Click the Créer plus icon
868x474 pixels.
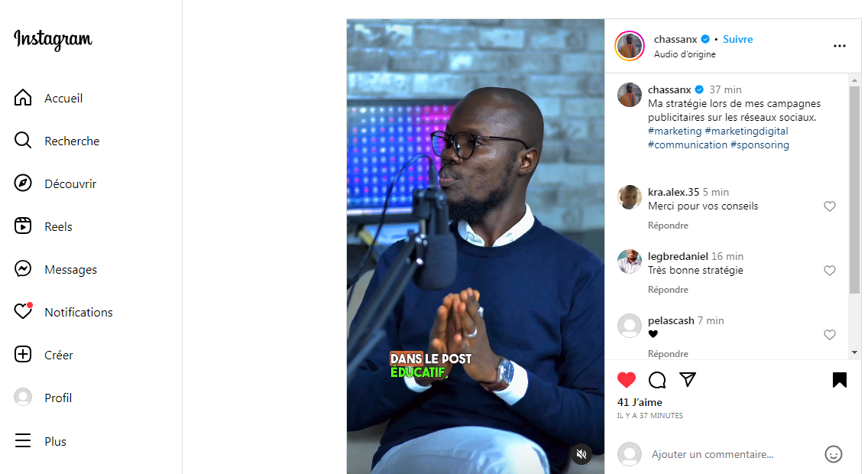point(23,355)
